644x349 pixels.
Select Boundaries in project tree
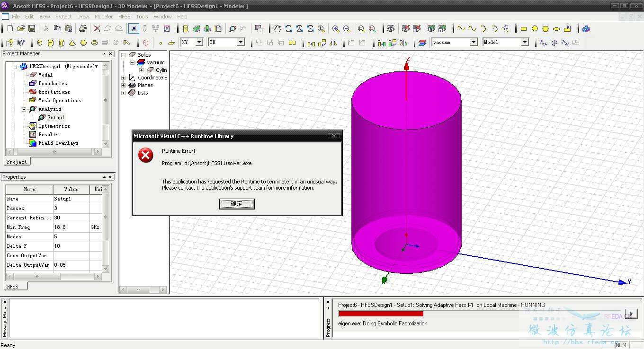click(53, 83)
